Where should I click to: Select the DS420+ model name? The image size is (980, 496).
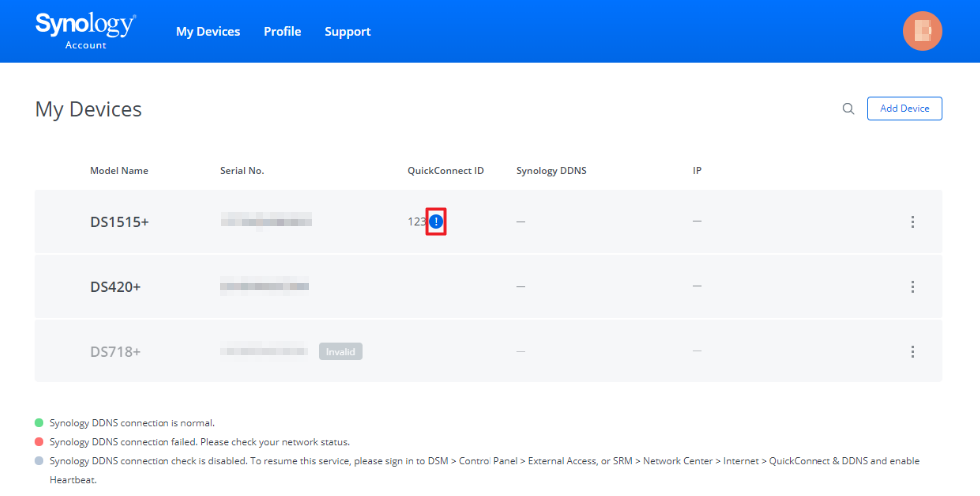click(115, 287)
